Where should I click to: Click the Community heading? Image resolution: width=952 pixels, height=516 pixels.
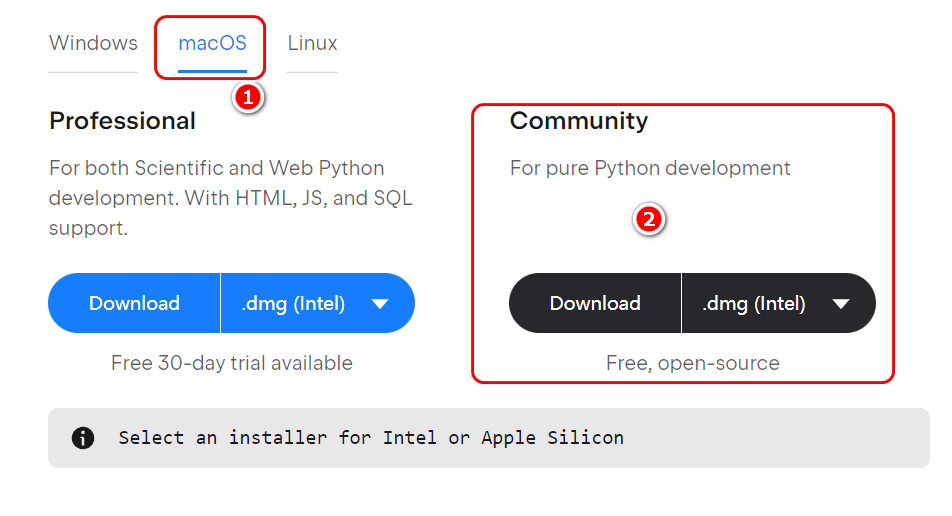[579, 121]
